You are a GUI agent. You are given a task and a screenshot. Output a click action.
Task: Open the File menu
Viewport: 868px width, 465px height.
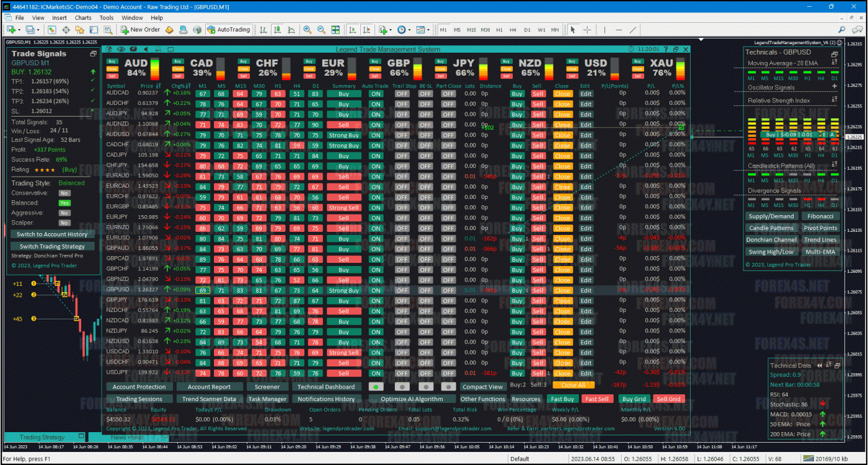click(19, 18)
